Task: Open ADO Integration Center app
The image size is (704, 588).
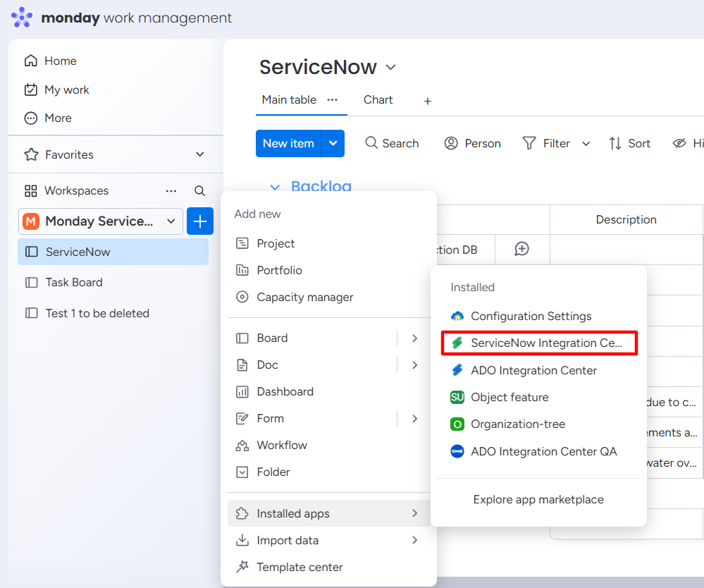Action: click(x=538, y=371)
